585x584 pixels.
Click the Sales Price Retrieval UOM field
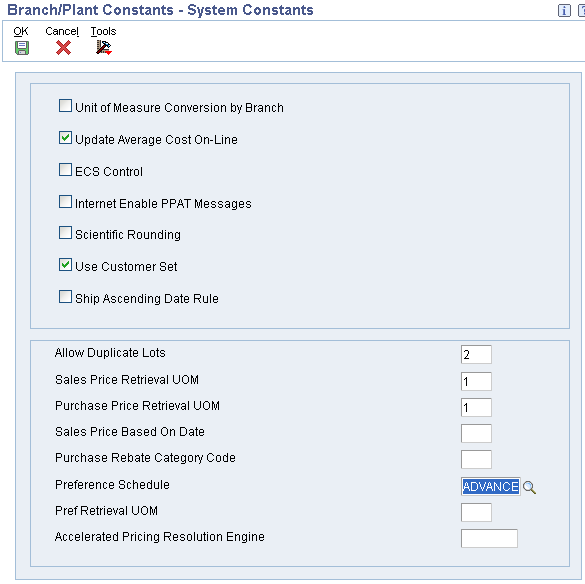click(476, 381)
